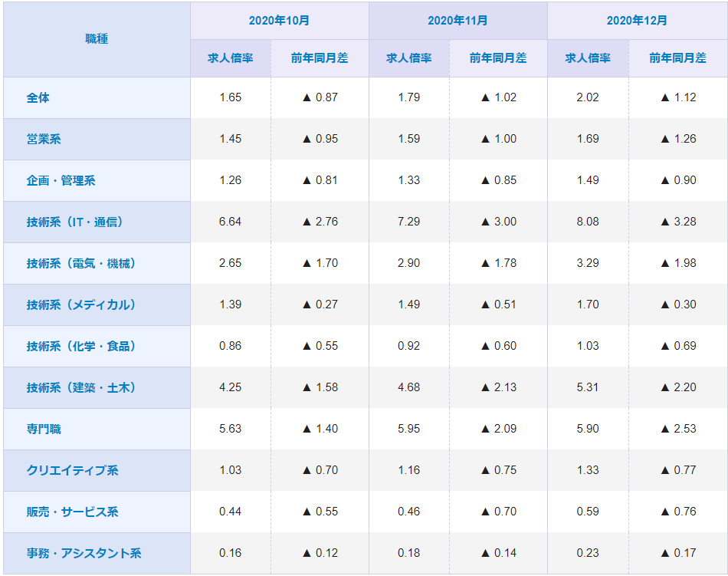Click the 1.03 ratio in クリエイティブ系 row
This screenshot has width=728, height=576.
(x=231, y=470)
